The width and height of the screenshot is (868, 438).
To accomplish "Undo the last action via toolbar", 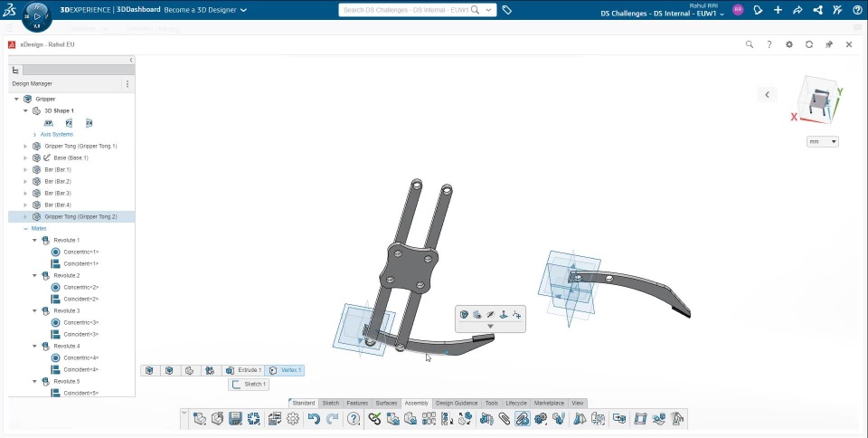I will [314, 419].
